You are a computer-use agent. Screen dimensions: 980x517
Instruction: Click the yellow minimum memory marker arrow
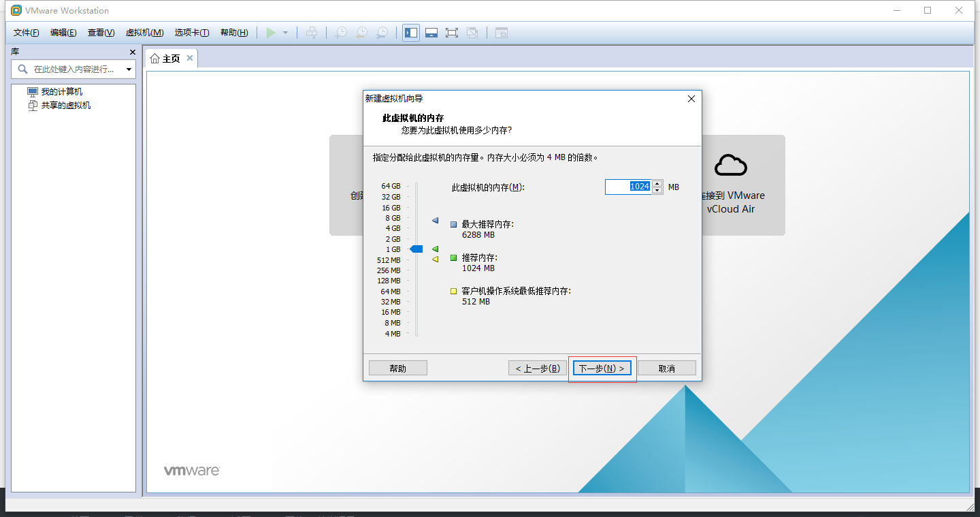coord(436,259)
